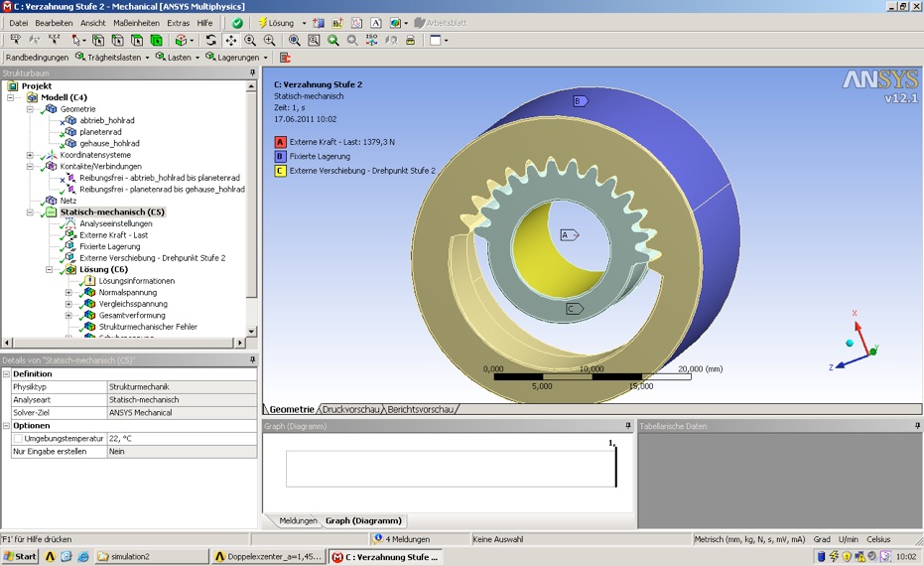Viewport: 924px width, 566px height.
Task: Toggle the Tabellarische Daten panel pin
Action: click(917, 426)
